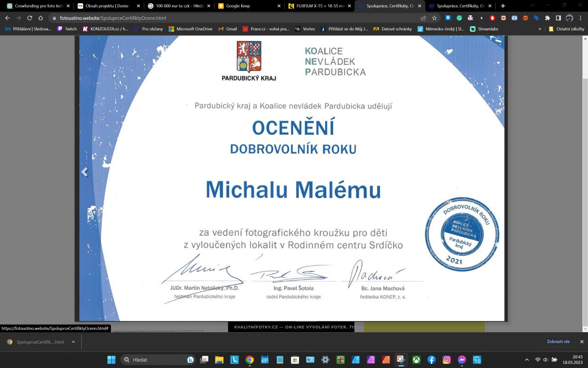Open the Google Chrome taskbar icon
Screen dimensions: 588x368
[x=249, y=360]
